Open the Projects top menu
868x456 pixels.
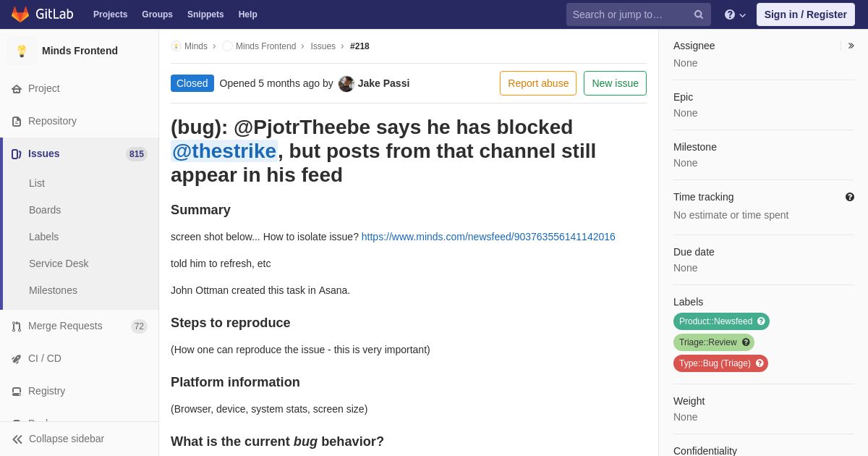coord(111,14)
